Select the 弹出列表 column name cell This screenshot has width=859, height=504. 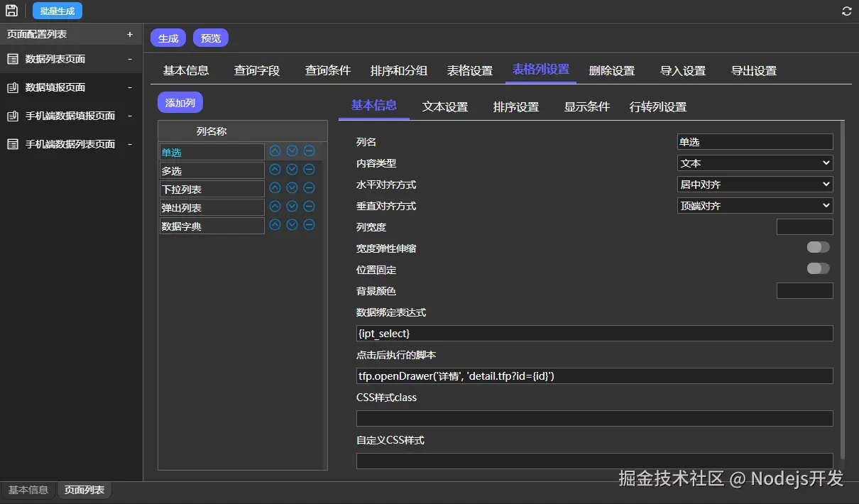[212, 207]
